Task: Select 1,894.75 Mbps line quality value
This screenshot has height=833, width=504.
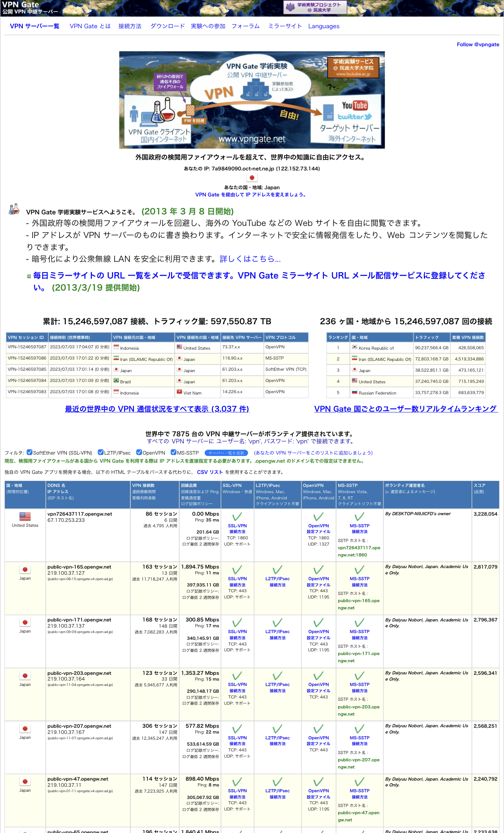Action: tap(200, 567)
